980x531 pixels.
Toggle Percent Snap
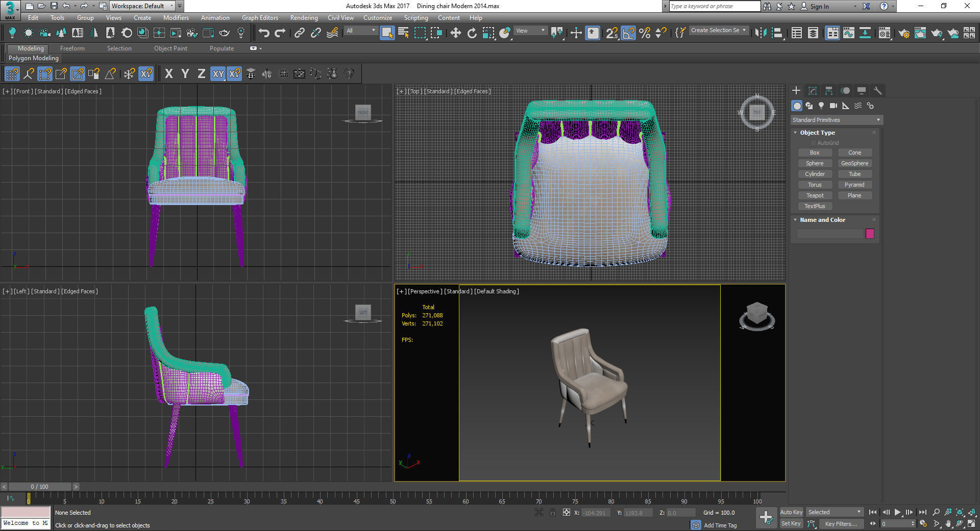pos(645,33)
